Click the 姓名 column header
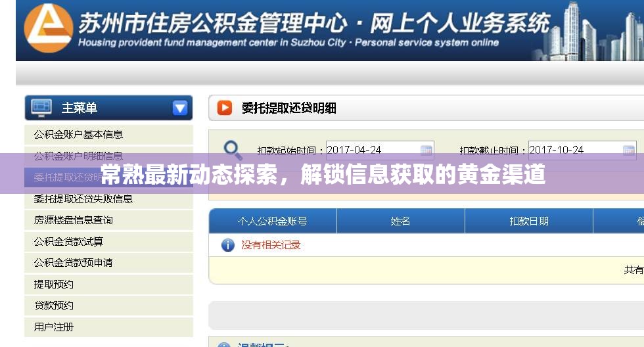 [x=401, y=221]
